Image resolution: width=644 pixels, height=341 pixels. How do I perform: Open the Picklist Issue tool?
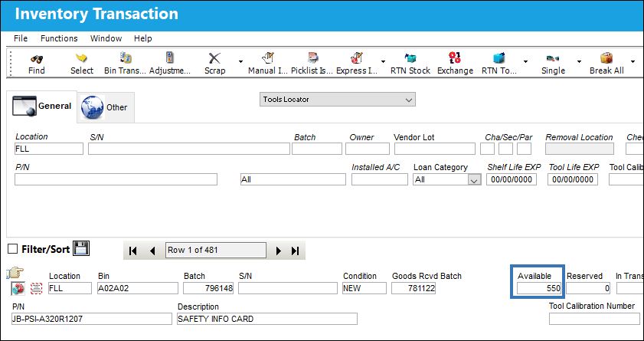click(x=312, y=64)
